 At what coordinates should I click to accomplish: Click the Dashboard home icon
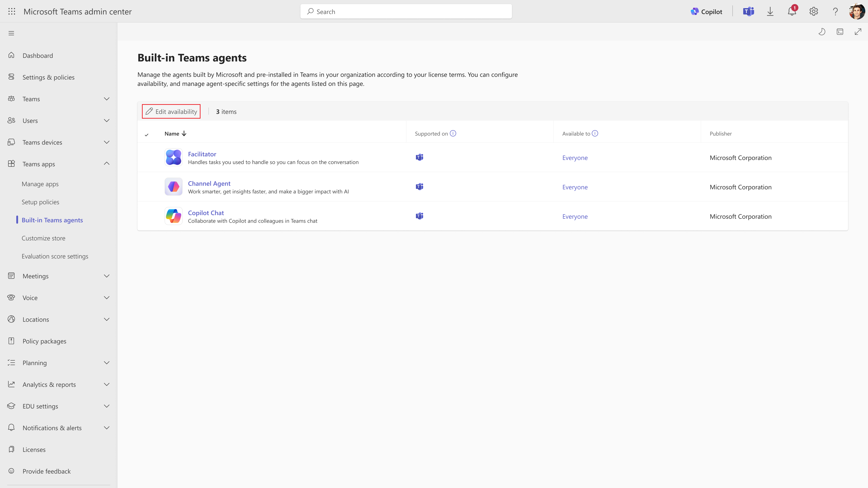[12, 55]
